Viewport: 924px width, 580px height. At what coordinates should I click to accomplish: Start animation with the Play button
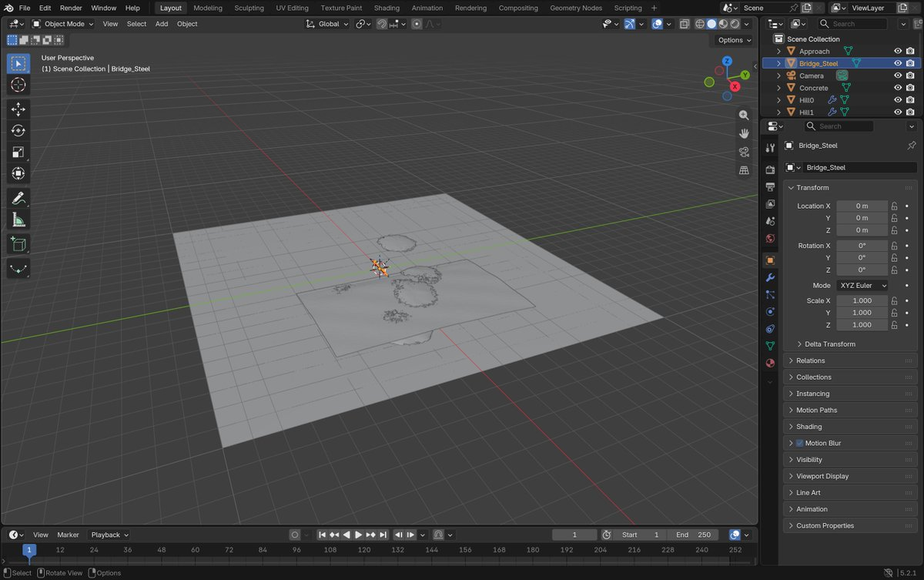[358, 535]
